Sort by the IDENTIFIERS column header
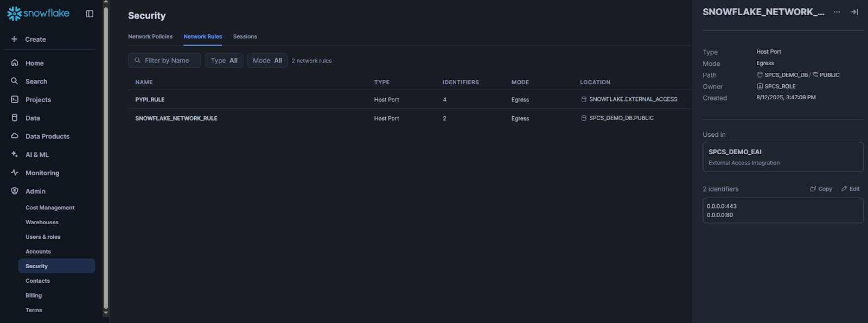 point(461,83)
